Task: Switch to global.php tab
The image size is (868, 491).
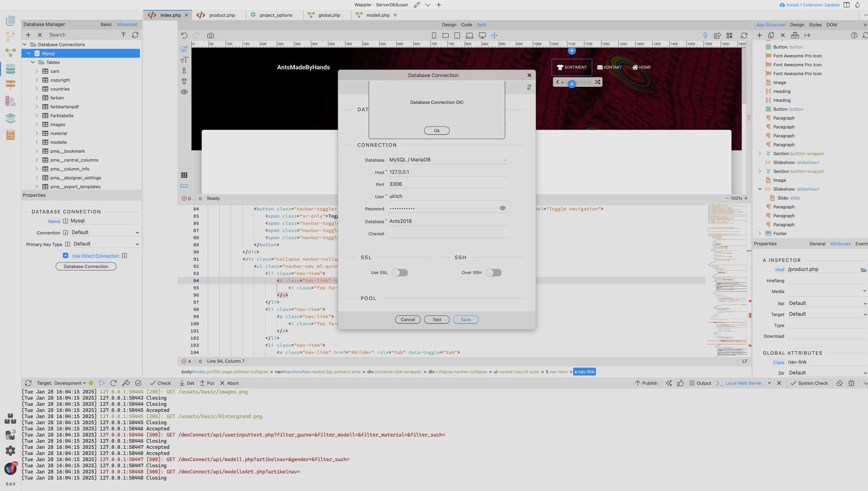Action: click(x=329, y=15)
